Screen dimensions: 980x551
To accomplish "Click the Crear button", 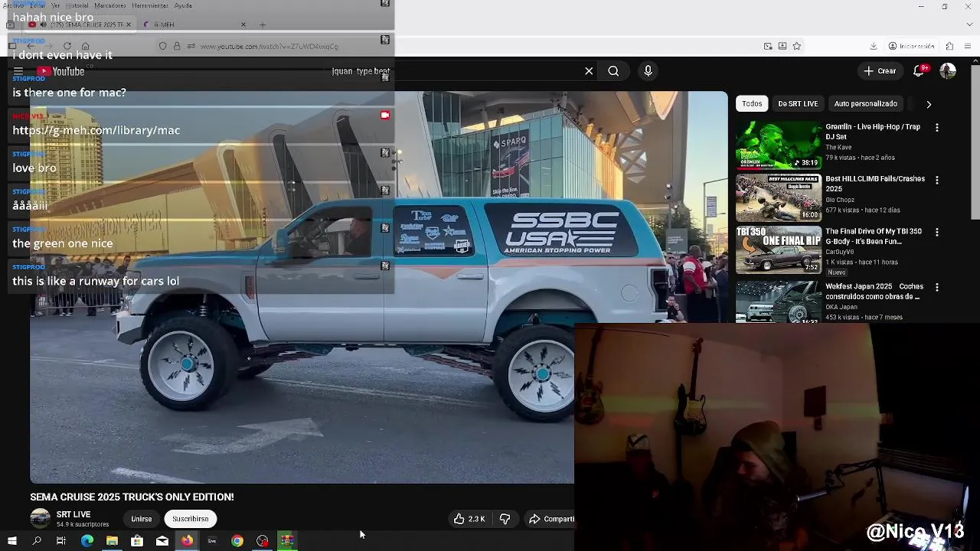I will (880, 71).
